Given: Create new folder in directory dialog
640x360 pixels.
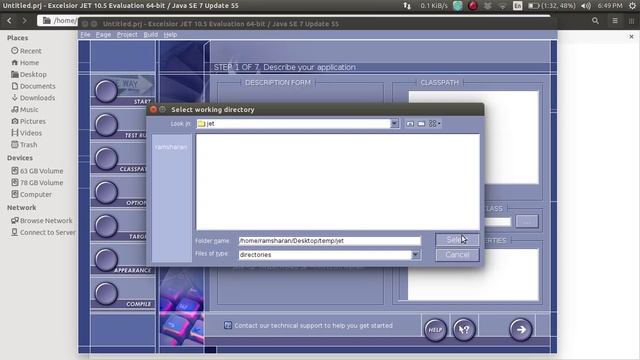Looking at the screenshot, I should [x=421, y=124].
